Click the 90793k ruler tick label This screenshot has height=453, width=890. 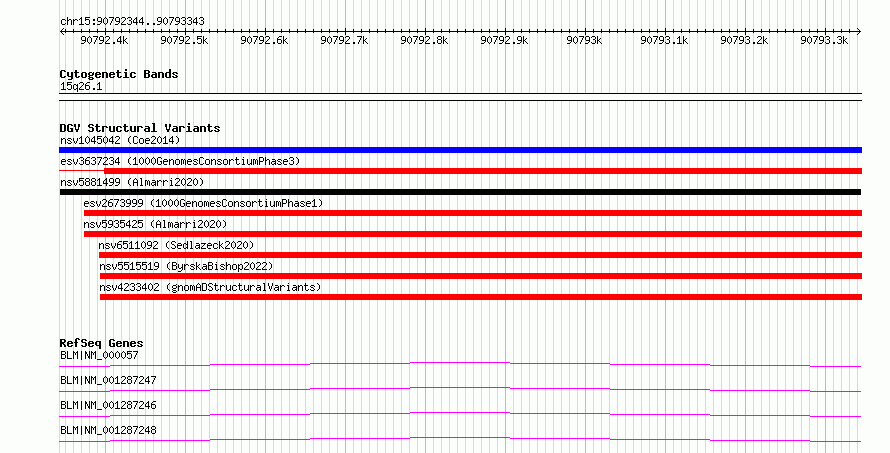coord(585,40)
